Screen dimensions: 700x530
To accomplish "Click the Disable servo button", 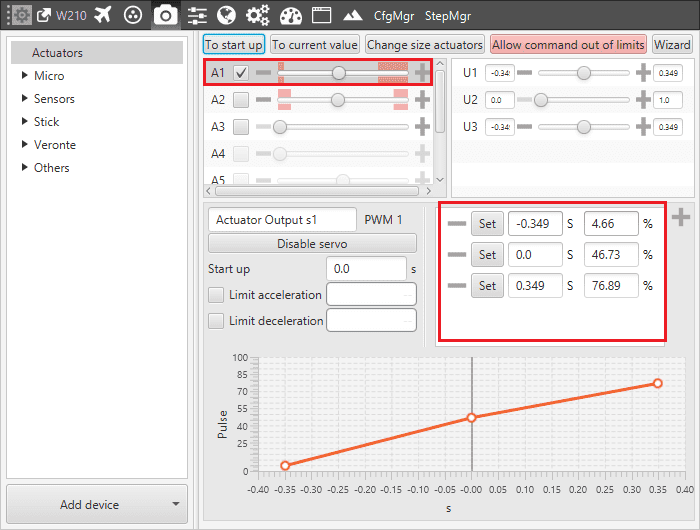I will [x=312, y=244].
